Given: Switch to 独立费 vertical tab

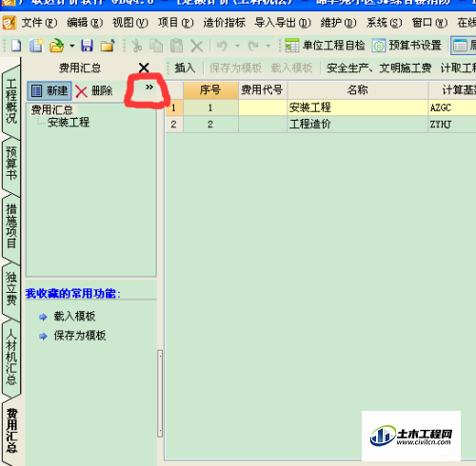Looking at the screenshot, I should click(11, 288).
